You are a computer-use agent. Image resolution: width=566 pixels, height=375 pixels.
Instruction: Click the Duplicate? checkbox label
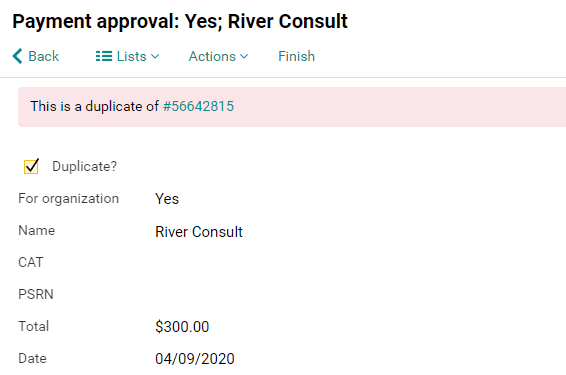tap(84, 166)
